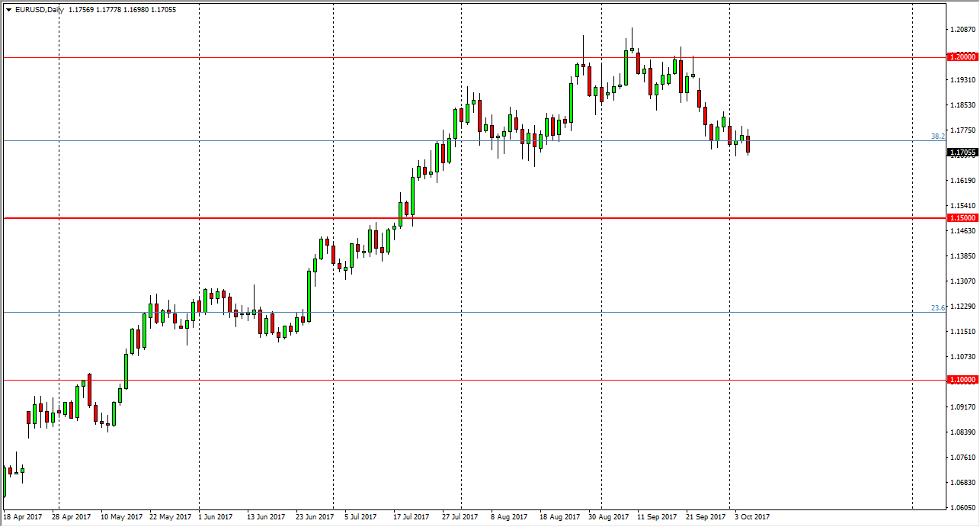Click the vertical dashed gridline near 27 Jul
Image resolution: width=980 pixels, height=527 pixels.
pos(460,267)
